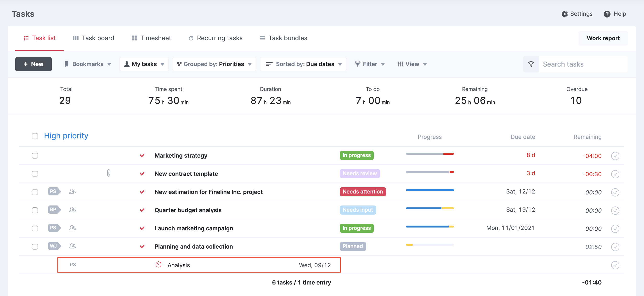Click the priority check mark on New contract template
The image size is (644, 296).
coord(142,173)
